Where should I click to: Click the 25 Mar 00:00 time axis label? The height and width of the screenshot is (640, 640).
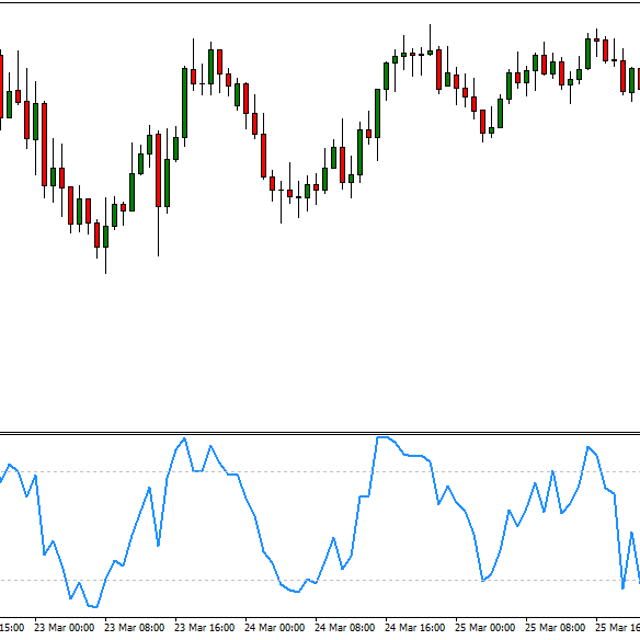point(484,628)
